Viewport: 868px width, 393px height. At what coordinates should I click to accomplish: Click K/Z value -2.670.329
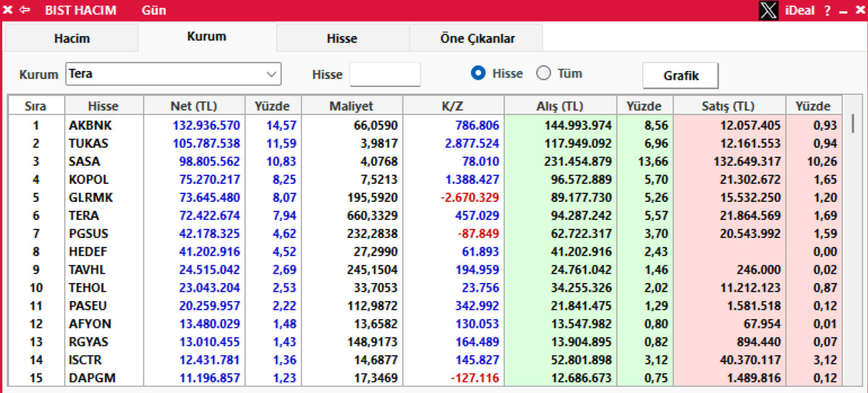tap(469, 198)
